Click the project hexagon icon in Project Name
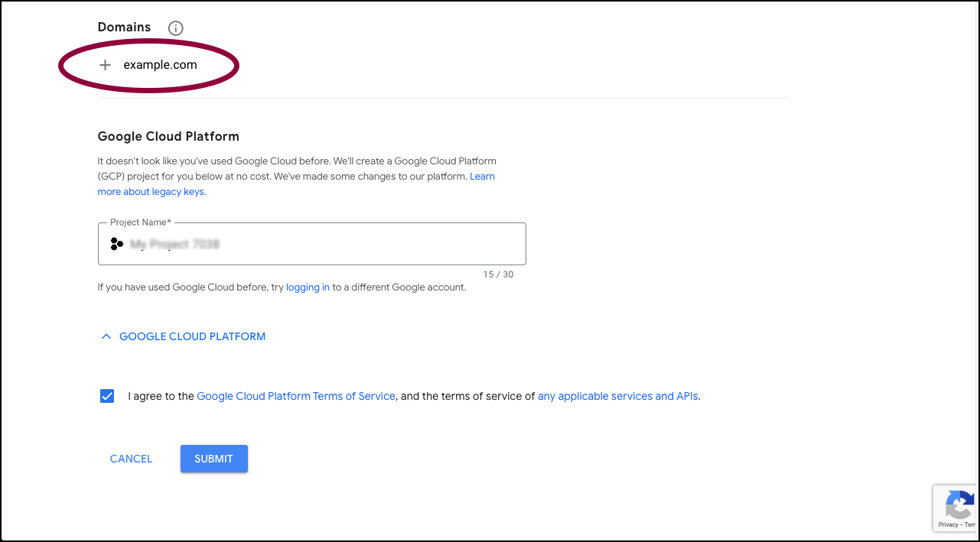980x542 pixels. pyautogui.click(x=117, y=244)
